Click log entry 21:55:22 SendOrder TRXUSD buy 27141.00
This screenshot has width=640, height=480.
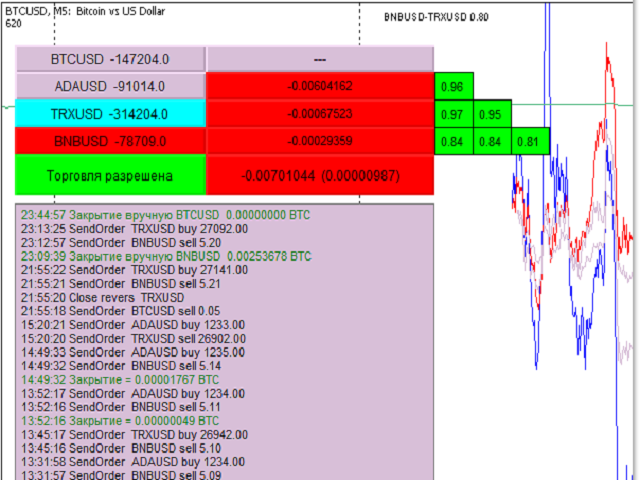tap(134, 270)
